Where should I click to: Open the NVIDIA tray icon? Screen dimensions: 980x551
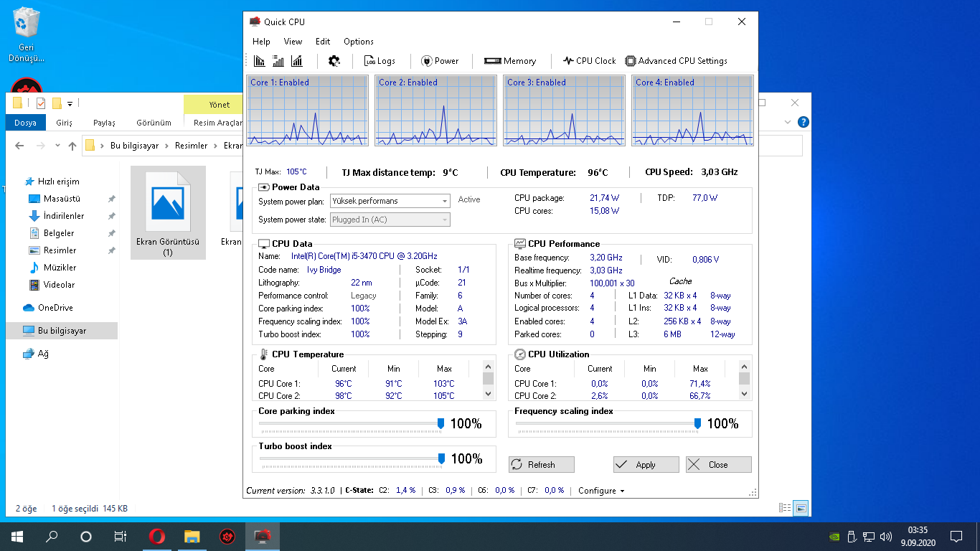[835, 536]
